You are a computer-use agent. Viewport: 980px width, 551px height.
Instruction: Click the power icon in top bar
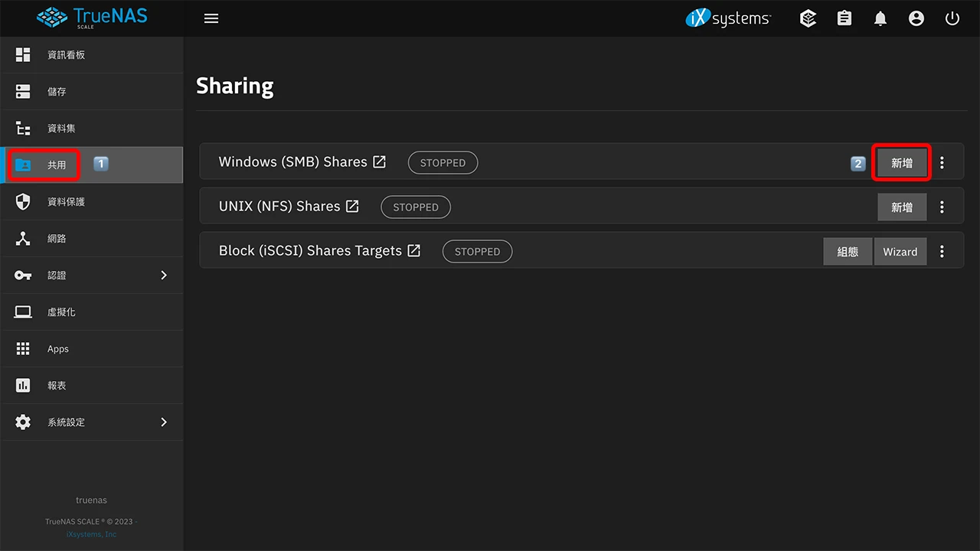pyautogui.click(x=952, y=18)
